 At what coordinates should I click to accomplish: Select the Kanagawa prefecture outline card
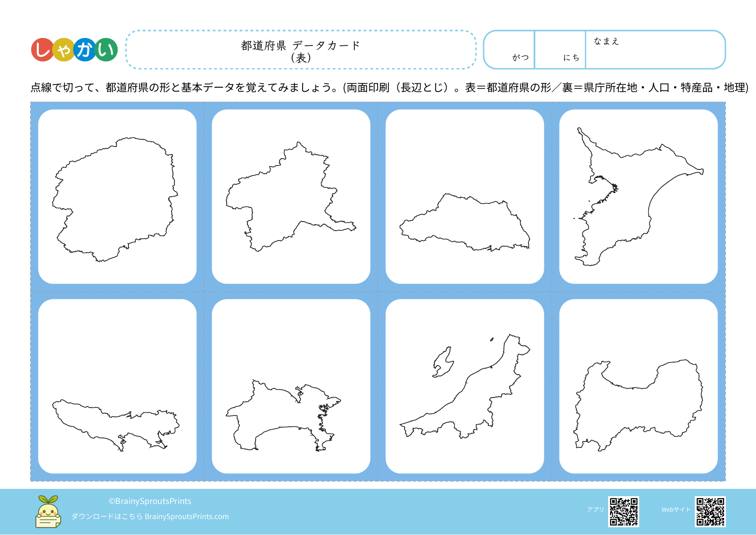click(x=291, y=386)
